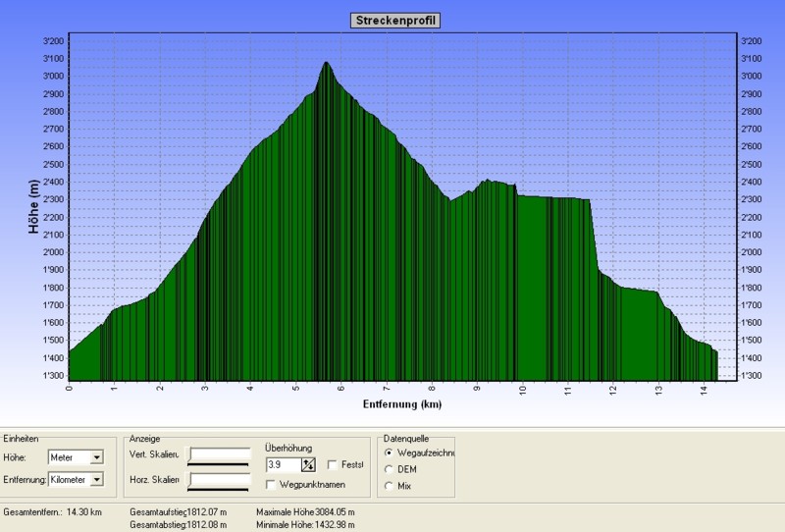The height and width of the screenshot is (532, 785).
Task: Click the Höhe (m) axis label
Action: [x=34, y=206]
